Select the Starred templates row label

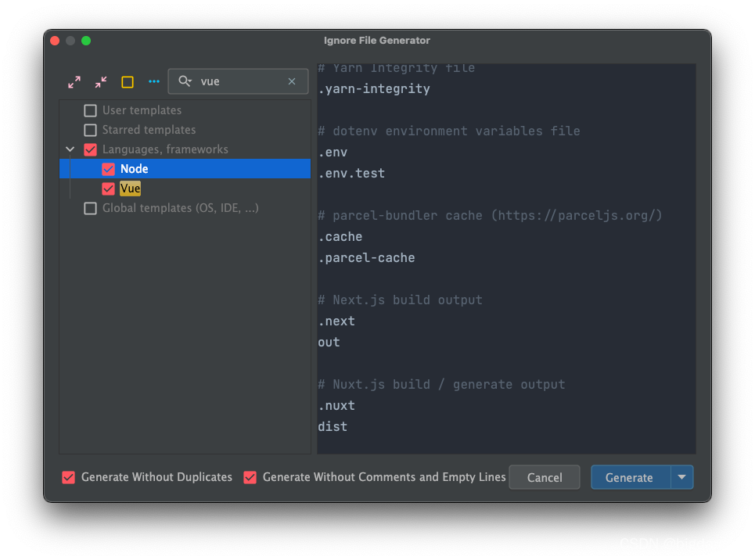(149, 130)
